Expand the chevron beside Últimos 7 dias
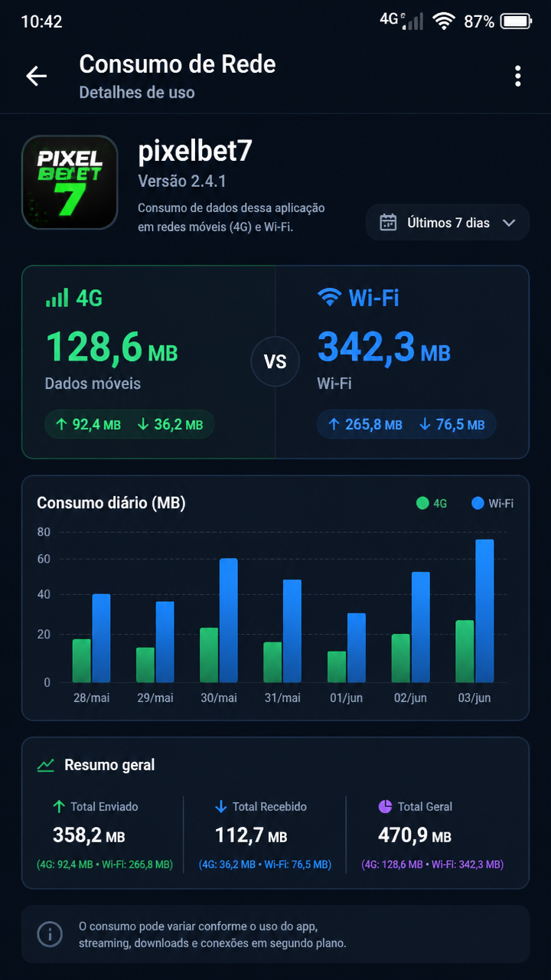The width and height of the screenshot is (551, 980). (509, 223)
